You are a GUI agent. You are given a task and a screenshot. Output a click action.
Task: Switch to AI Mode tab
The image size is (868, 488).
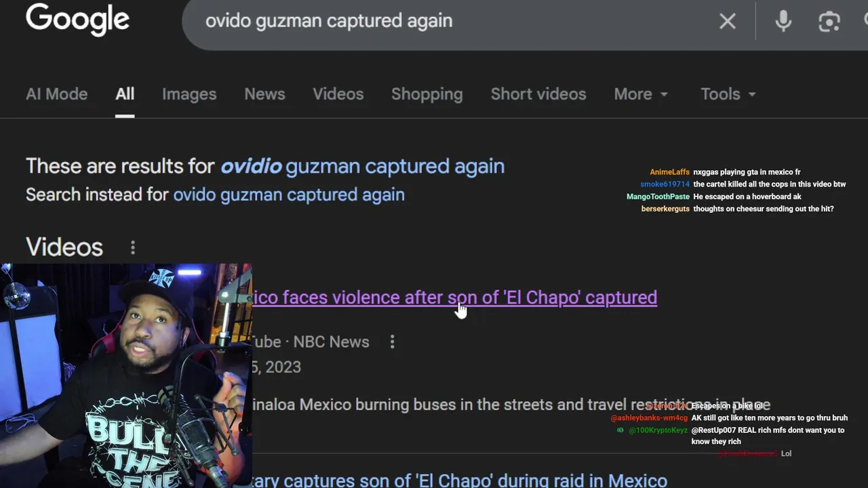tap(56, 94)
